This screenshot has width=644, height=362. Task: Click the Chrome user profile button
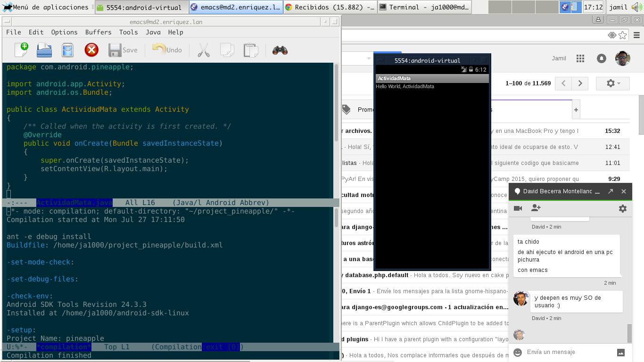(598, 20)
